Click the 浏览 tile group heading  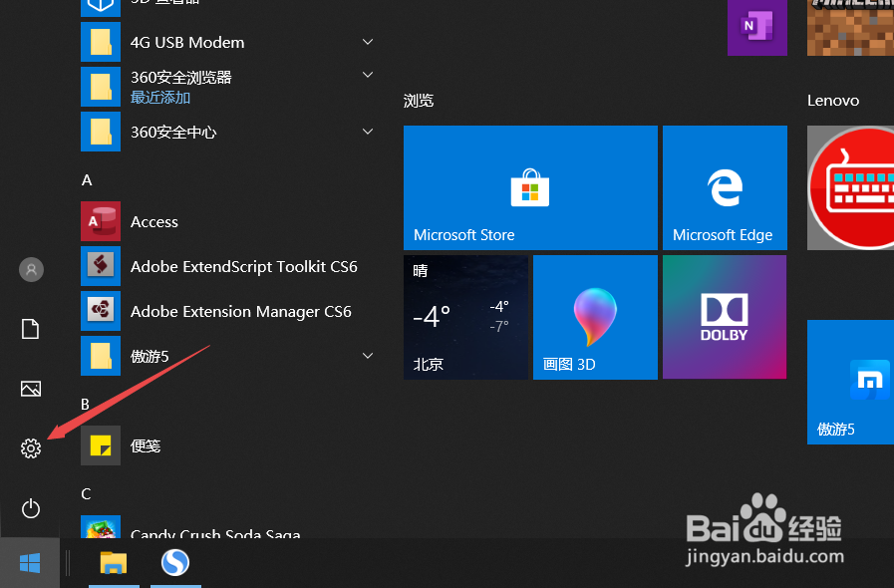[x=419, y=101]
